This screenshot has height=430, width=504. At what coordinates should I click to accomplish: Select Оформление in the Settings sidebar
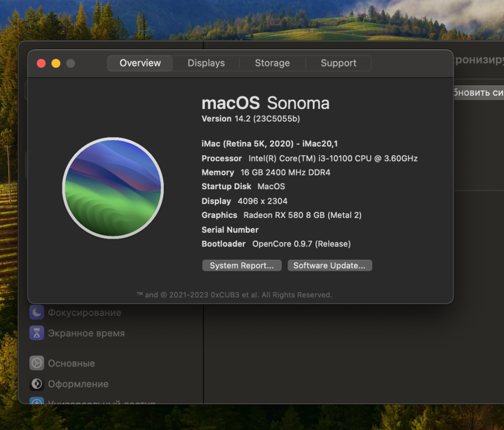click(78, 384)
